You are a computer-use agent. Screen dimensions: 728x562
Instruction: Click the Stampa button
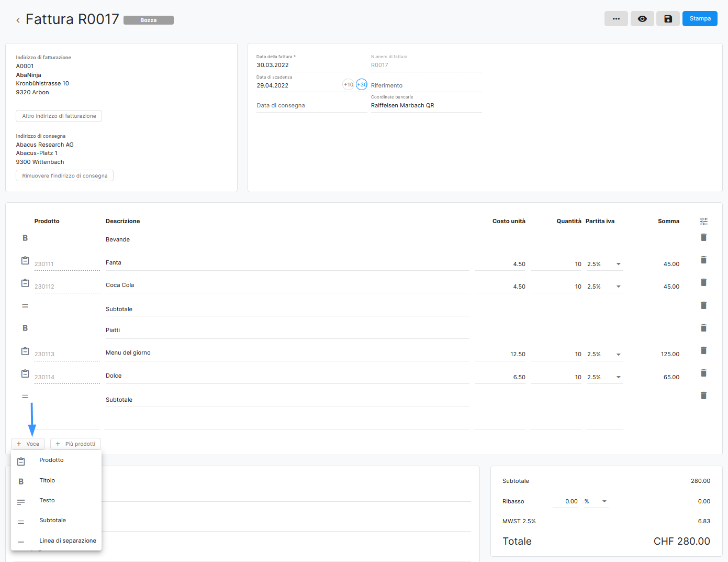pyautogui.click(x=700, y=19)
